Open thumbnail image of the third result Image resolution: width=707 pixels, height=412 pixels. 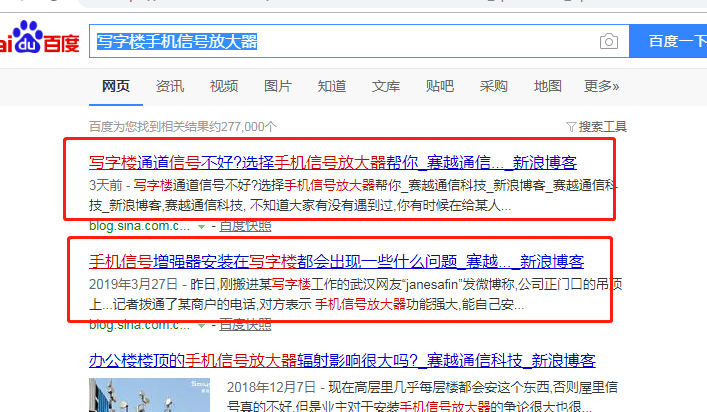tap(149, 395)
